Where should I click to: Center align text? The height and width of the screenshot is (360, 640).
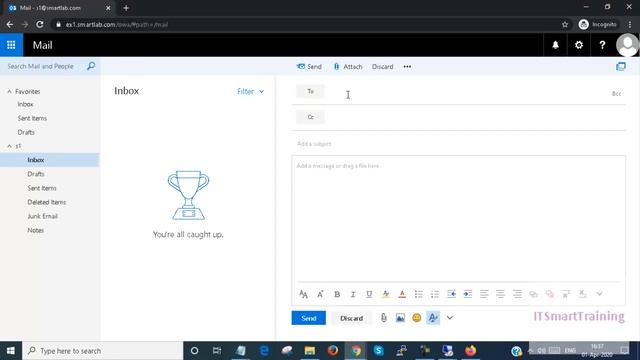[500, 294]
